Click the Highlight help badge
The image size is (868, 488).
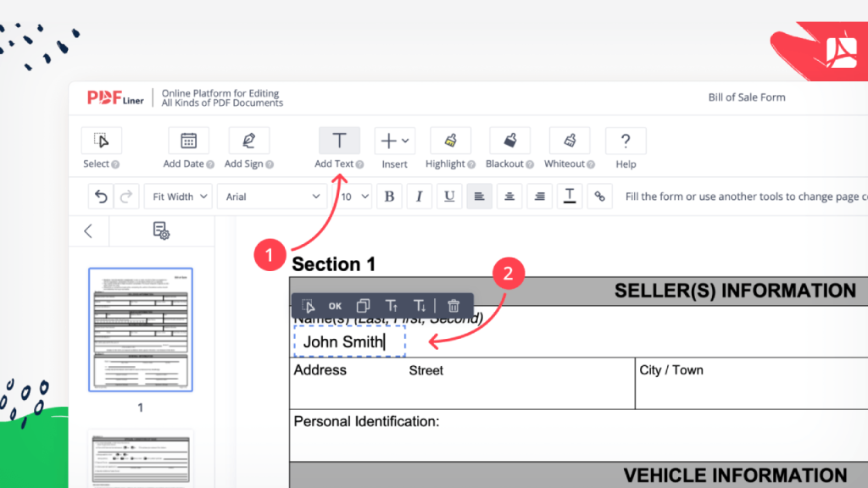471,164
